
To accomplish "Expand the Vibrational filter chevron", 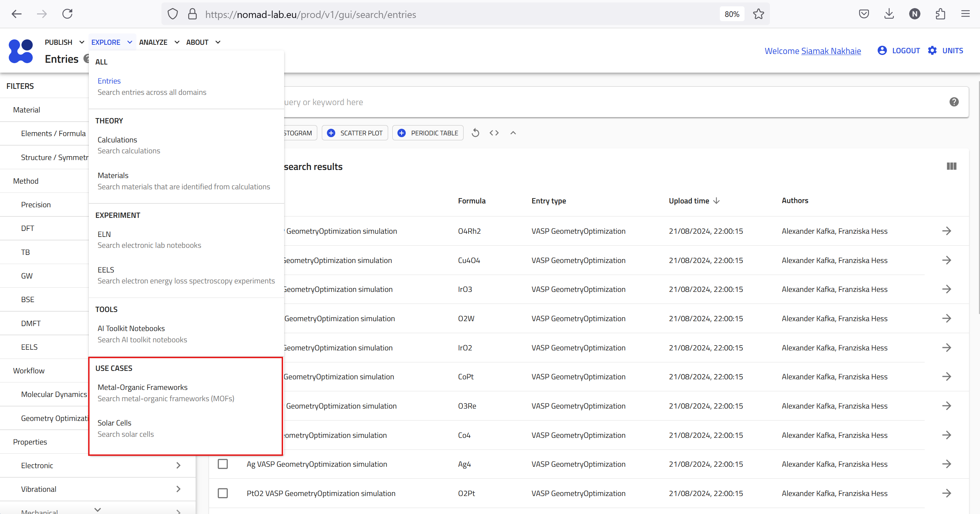I will point(178,489).
